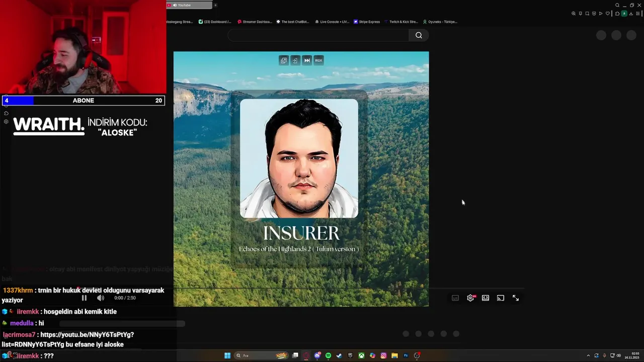The height and width of the screenshot is (362, 644).
Task: Open the OBS icon in the taskbar
Action: click(417, 355)
